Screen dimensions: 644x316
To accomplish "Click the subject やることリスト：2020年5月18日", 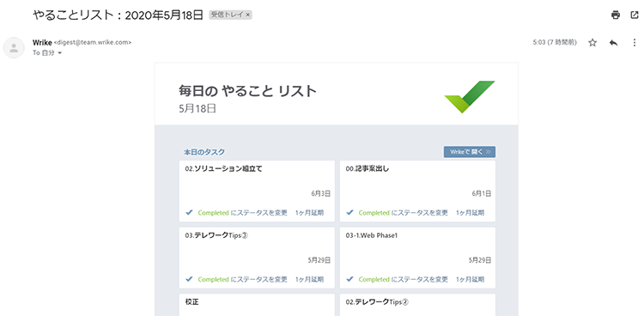I will [118, 15].
